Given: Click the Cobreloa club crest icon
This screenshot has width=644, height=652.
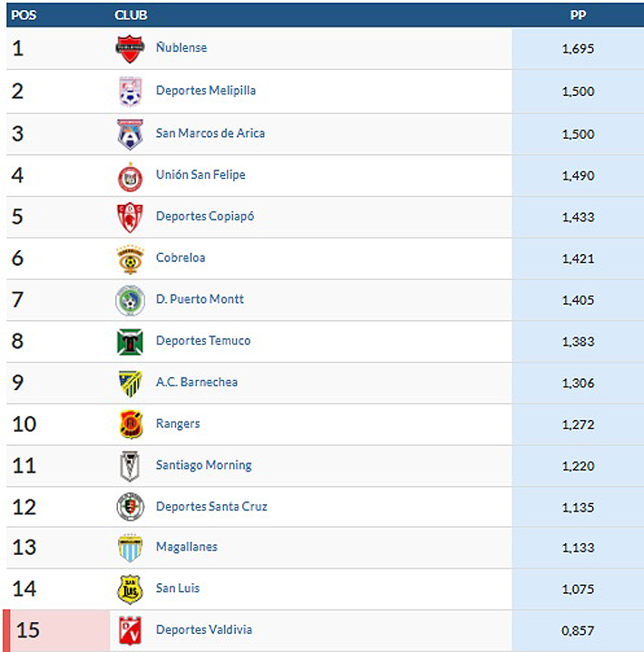Looking at the screenshot, I should [x=130, y=258].
